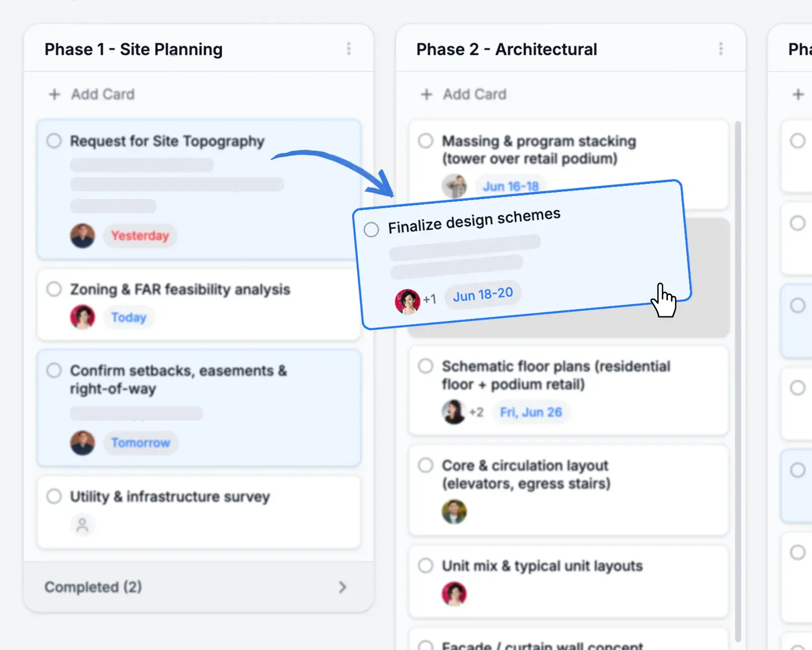Open the Fri, Jun 26 date tag
The width and height of the screenshot is (812, 650).
[531, 412]
